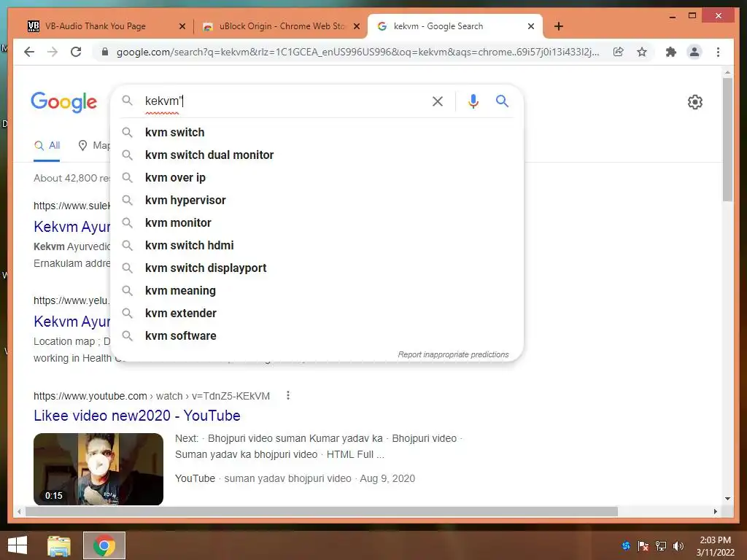Viewport: 747px width, 560px height.
Task: Select the 'kvm switch hdmi' suggestion
Action: click(317, 245)
